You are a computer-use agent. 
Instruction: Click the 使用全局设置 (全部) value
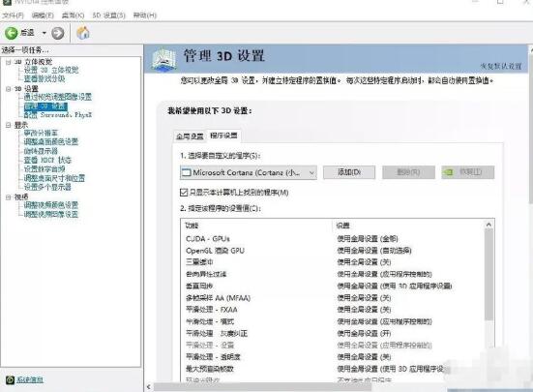click(x=368, y=239)
